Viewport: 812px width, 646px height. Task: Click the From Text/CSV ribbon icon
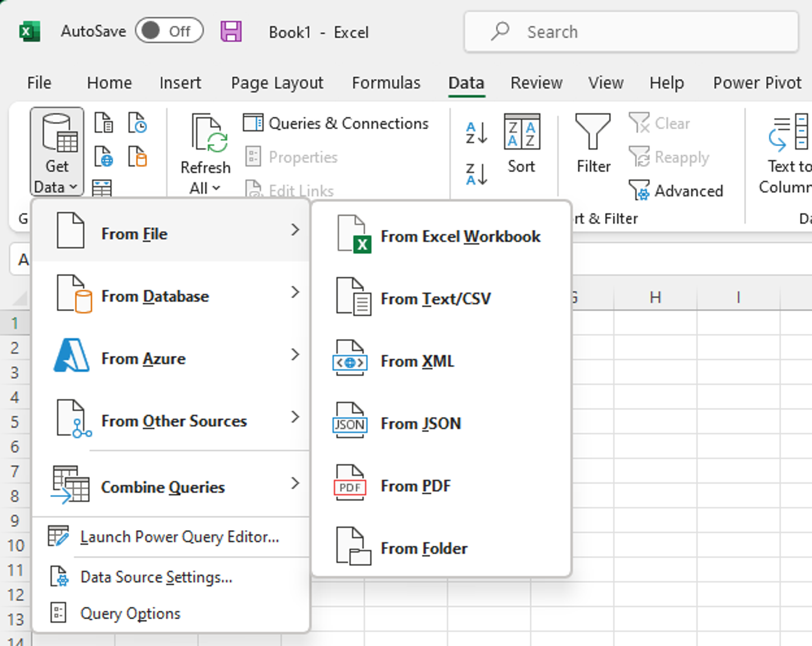point(104,122)
